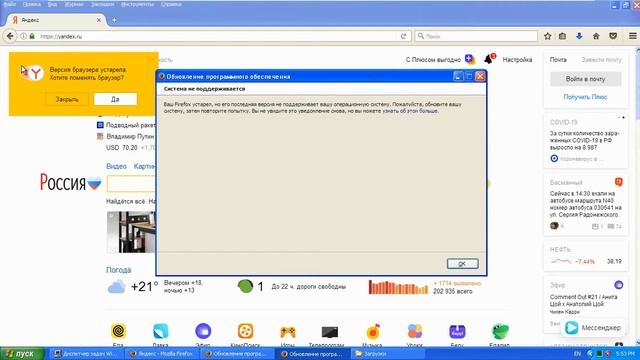Open the Видео link above search
Image resolution: width=640 pixels, height=360 pixels.
[x=116, y=166]
